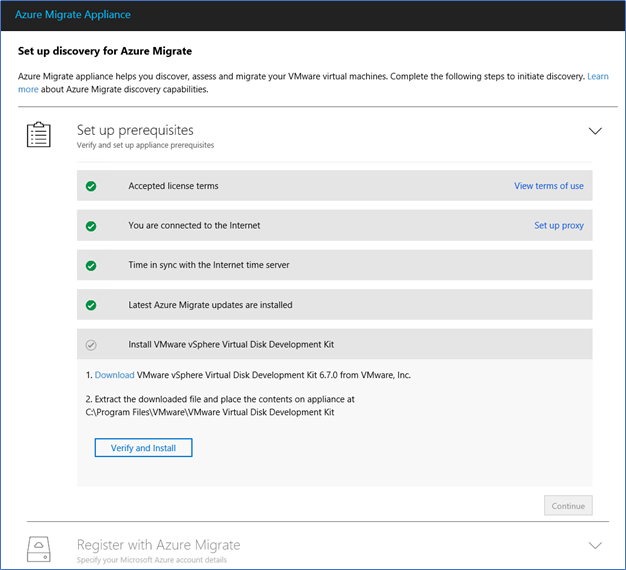Open the Set up proxy link
This screenshot has height=570, width=626.
pos(559,226)
